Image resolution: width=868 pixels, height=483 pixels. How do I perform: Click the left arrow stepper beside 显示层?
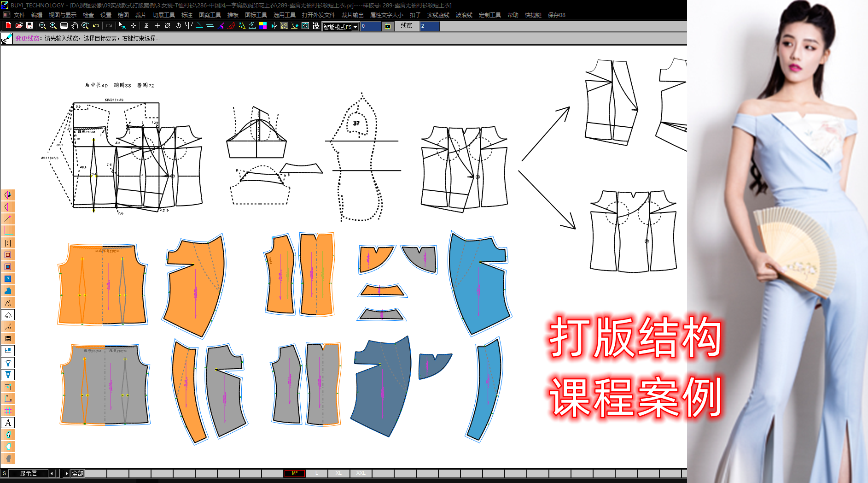(x=51, y=473)
